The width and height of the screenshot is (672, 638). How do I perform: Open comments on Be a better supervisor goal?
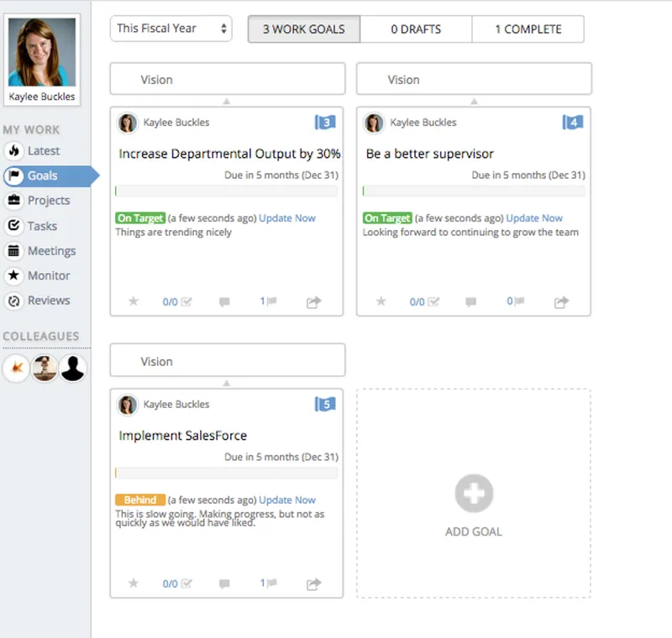pos(470,302)
